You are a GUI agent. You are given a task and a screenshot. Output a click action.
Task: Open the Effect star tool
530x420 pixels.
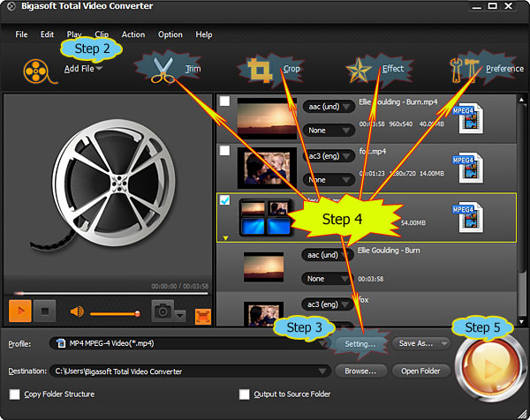coord(359,71)
